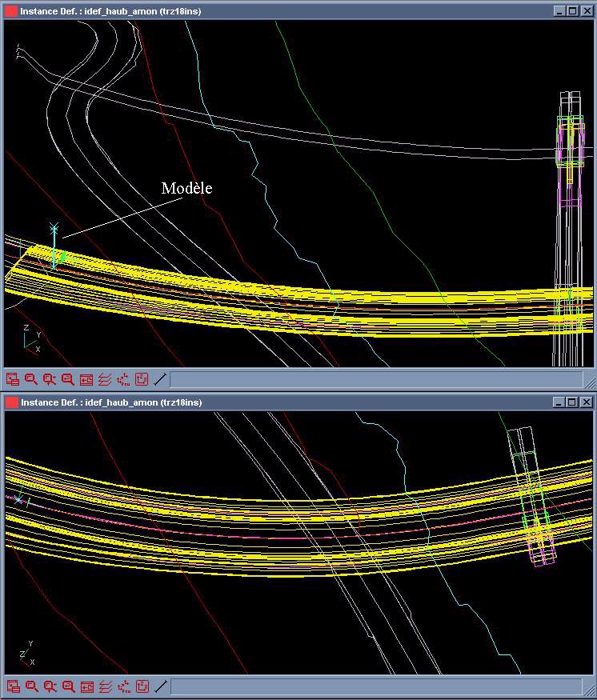Click the Z-X view orientation icon in the bottom window toolbar

click(x=142, y=686)
